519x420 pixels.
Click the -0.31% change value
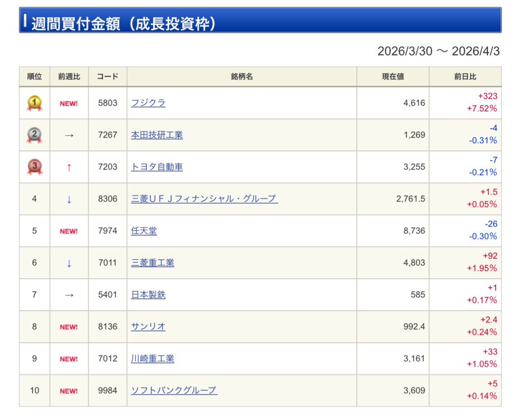(x=483, y=140)
